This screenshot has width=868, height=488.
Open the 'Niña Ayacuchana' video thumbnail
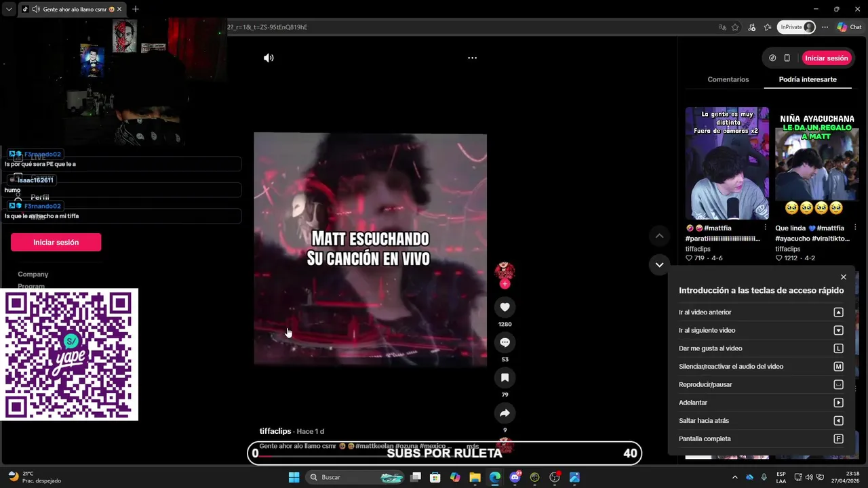click(817, 163)
